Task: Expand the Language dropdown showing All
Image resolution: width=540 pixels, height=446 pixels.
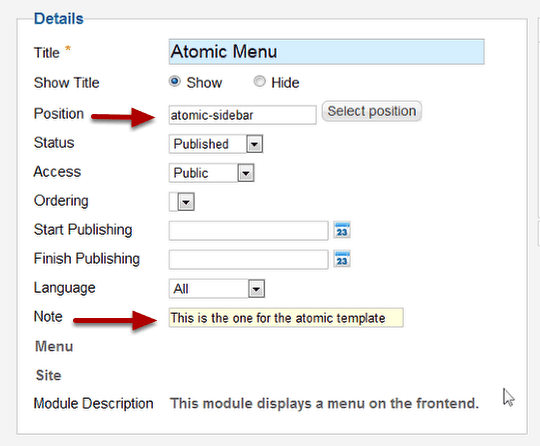Action: pyautogui.click(x=217, y=289)
